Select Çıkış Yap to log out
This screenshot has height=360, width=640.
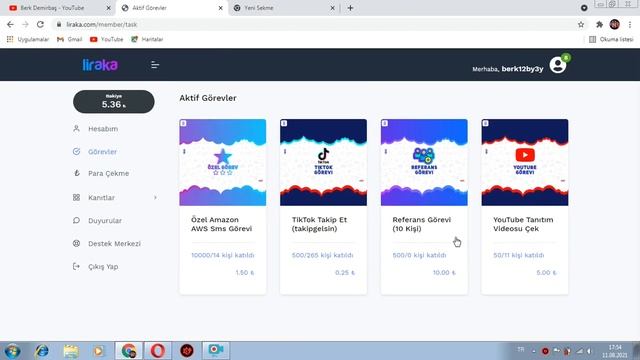[103, 267]
